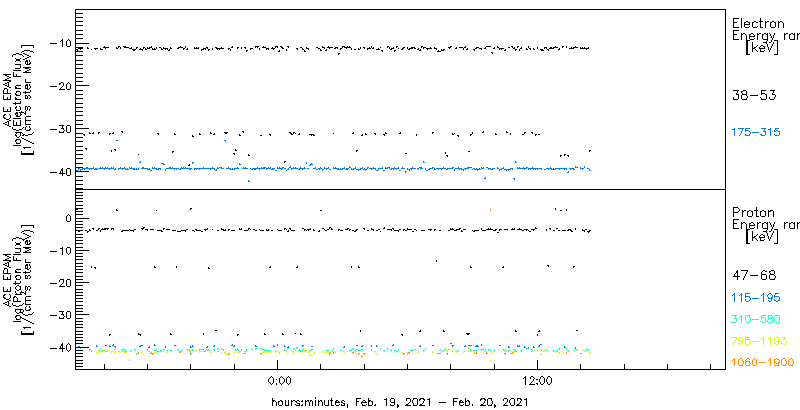Click the -10 tick label on proton plot

pos(61,250)
